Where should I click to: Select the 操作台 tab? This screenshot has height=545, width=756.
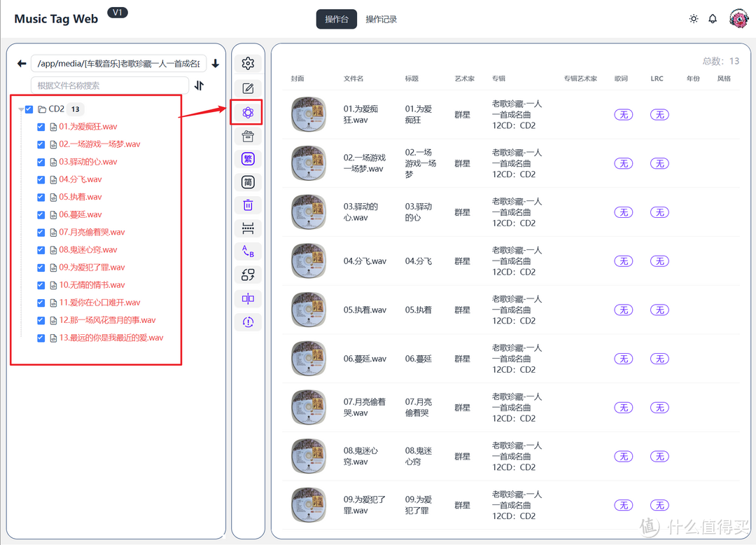pyautogui.click(x=337, y=20)
